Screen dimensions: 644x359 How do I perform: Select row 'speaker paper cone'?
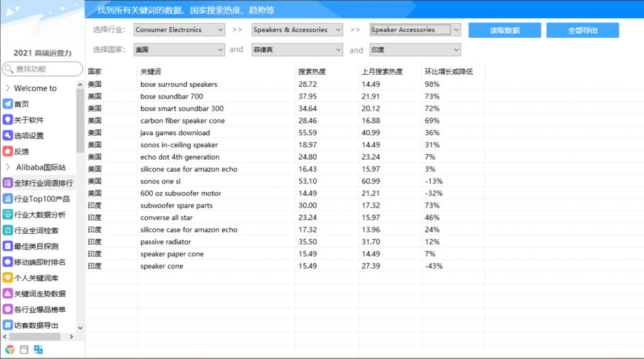click(x=286, y=254)
